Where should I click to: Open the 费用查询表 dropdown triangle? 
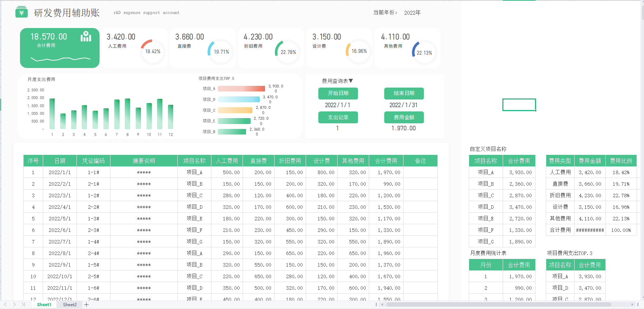pos(351,81)
